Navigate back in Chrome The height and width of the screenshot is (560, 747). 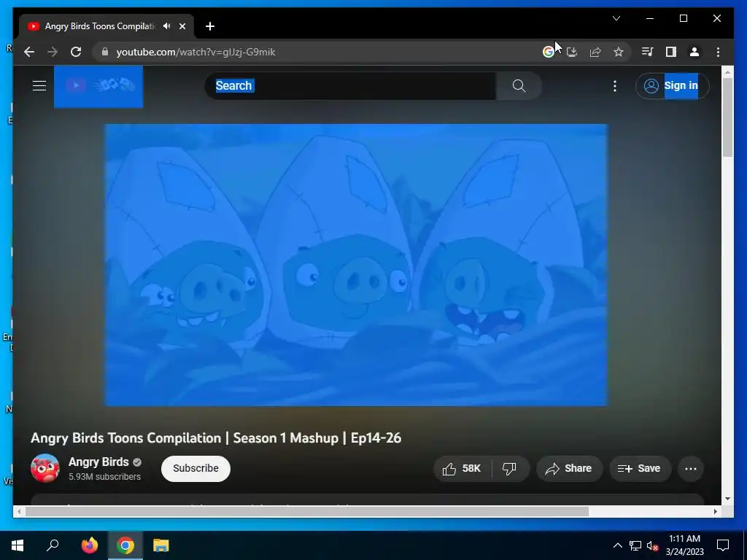click(x=29, y=52)
